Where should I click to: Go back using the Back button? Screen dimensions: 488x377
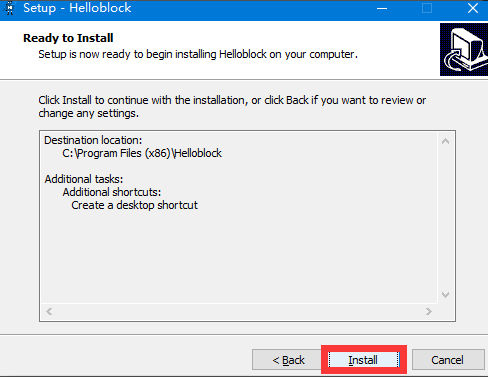click(x=287, y=360)
